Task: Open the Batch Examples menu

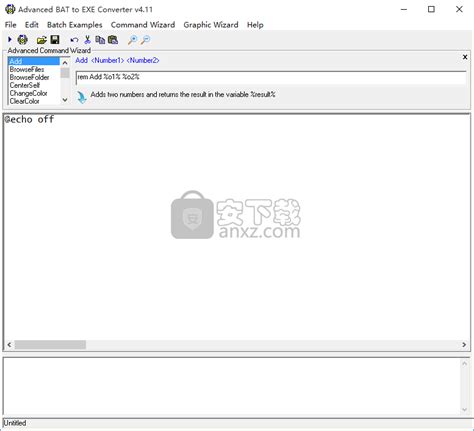Action: 75,25
